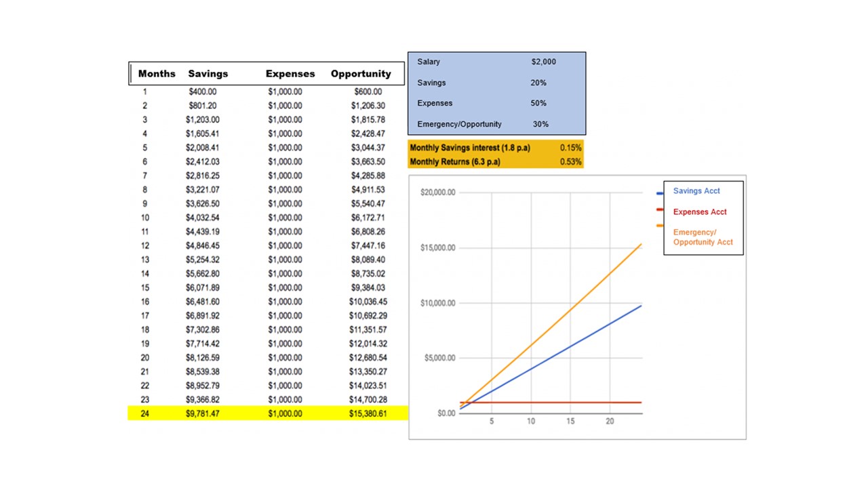Click the $15,000.00 chart axis label
This screenshot has width=868, height=488.
click(x=438, y=248)
